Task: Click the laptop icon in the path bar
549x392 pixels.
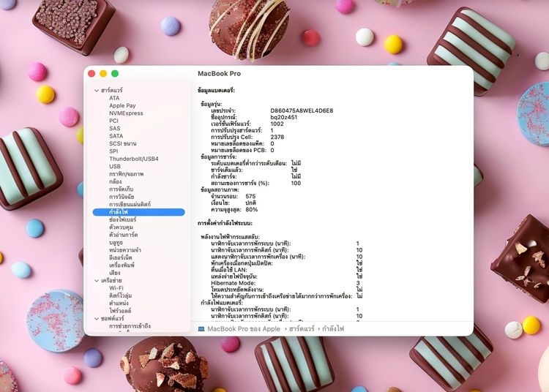Action: click(201, 329)
